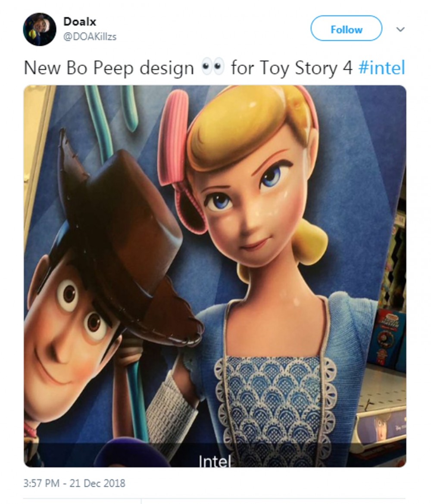The image size is (431, 504).
Task: Click the Intel caption on the photo
Action: point(215,462)
